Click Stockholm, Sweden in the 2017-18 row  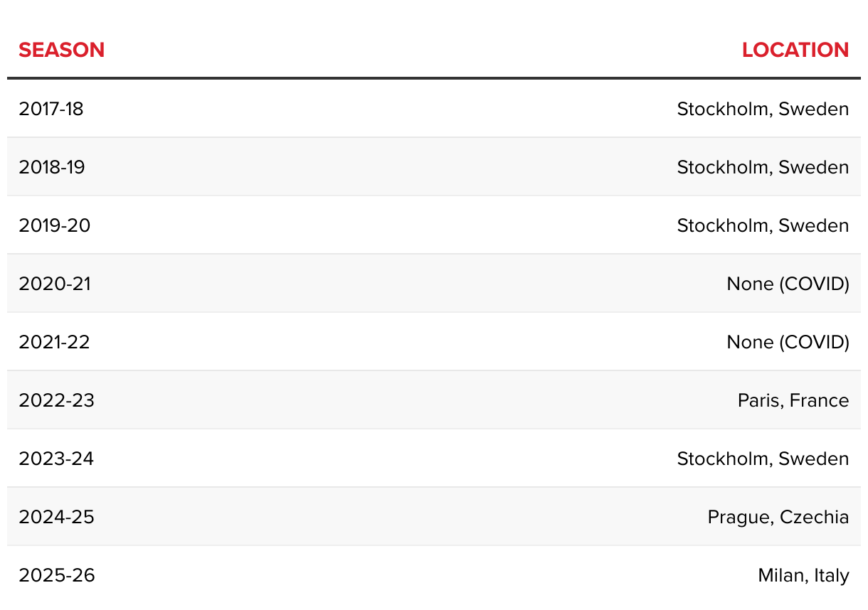coord(763,109)
